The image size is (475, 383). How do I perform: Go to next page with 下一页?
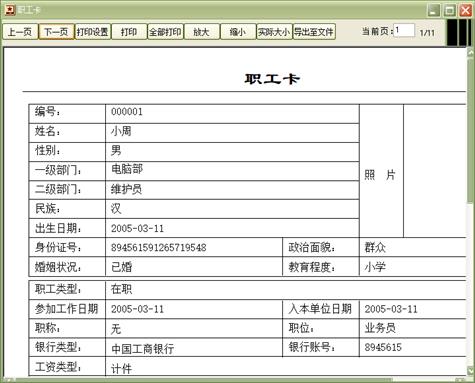coord(56,32)
